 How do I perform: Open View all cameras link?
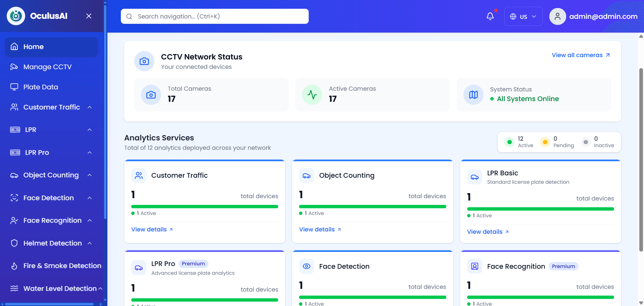[x=581, y=55]
